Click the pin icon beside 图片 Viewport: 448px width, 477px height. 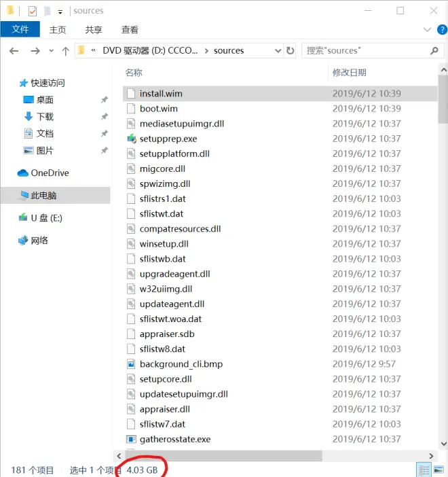(105, 150)
